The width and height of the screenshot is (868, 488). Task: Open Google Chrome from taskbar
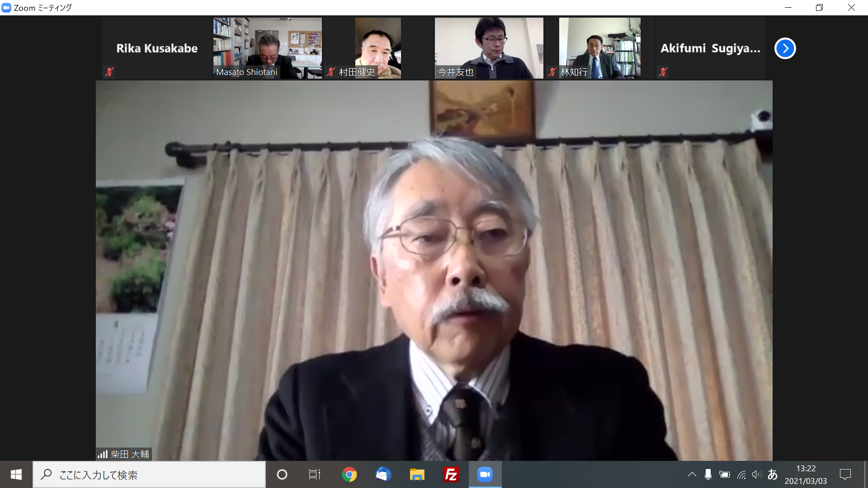(349, 474)
